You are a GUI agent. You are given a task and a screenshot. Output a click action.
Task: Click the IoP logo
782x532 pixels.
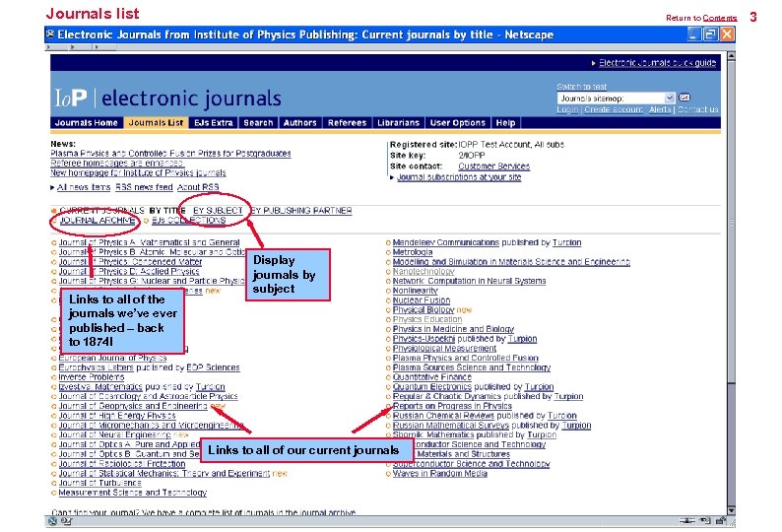point(71,98)
